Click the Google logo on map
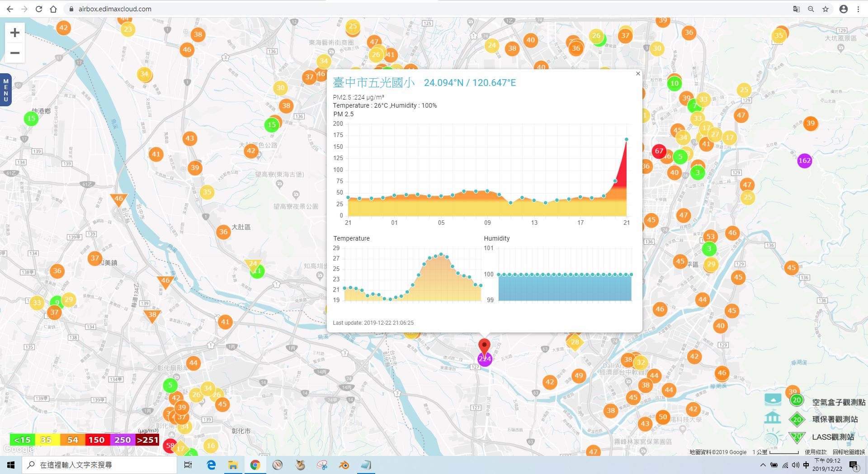The height and width of the screenshot is (474, 868). [18, 449]
